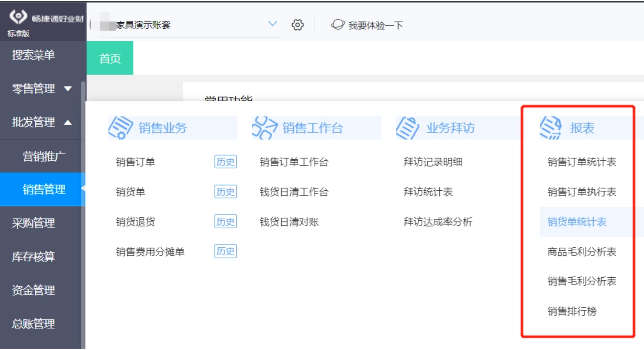
Task: Click the 销售业务 section icon
Action: click(121, 128)
